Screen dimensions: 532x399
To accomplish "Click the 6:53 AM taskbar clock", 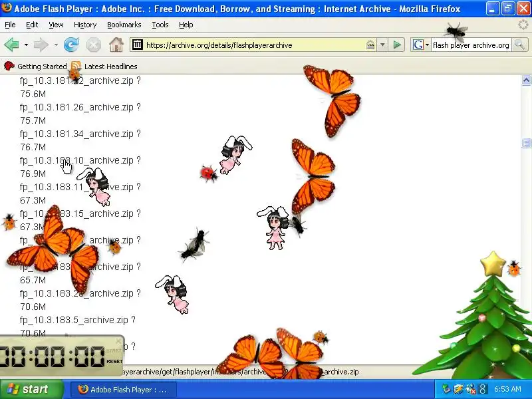I will (507, 389).
